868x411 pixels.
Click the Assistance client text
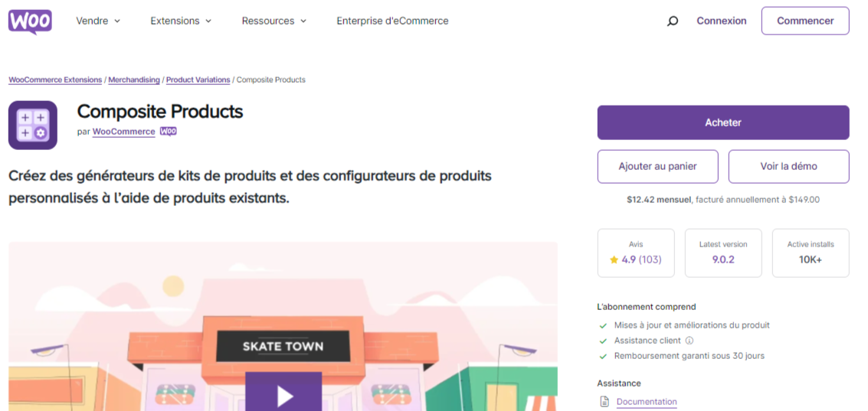coord(647,341)
